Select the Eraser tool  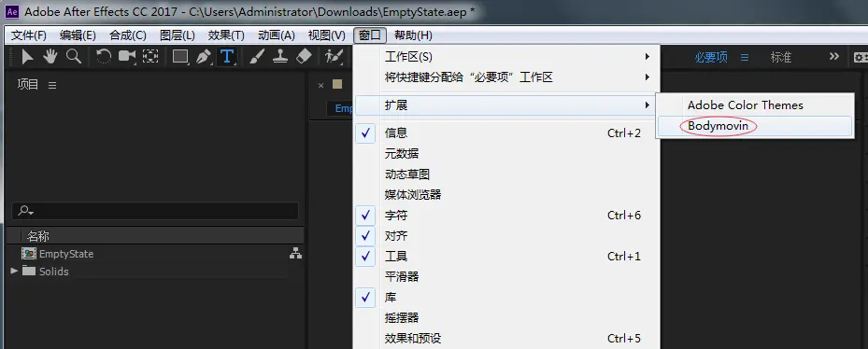(304, 56)
